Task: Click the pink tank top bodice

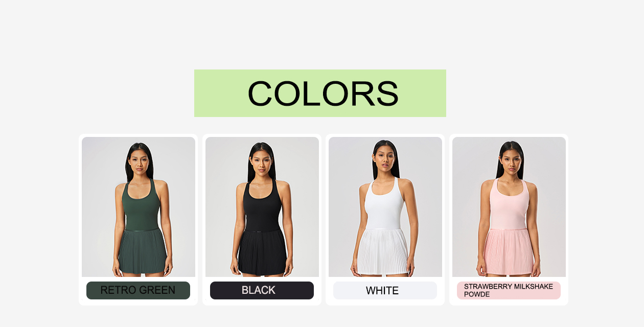Action: (x=508, y=204)
